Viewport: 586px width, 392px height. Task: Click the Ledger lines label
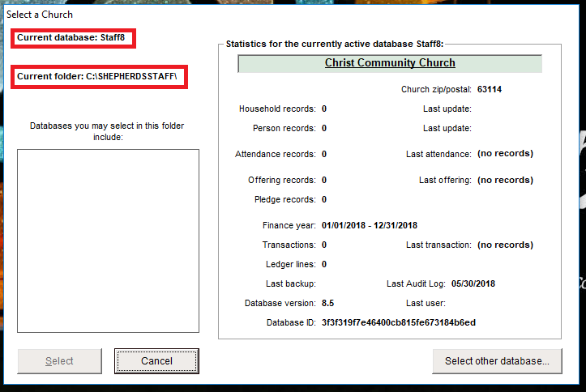291,264
